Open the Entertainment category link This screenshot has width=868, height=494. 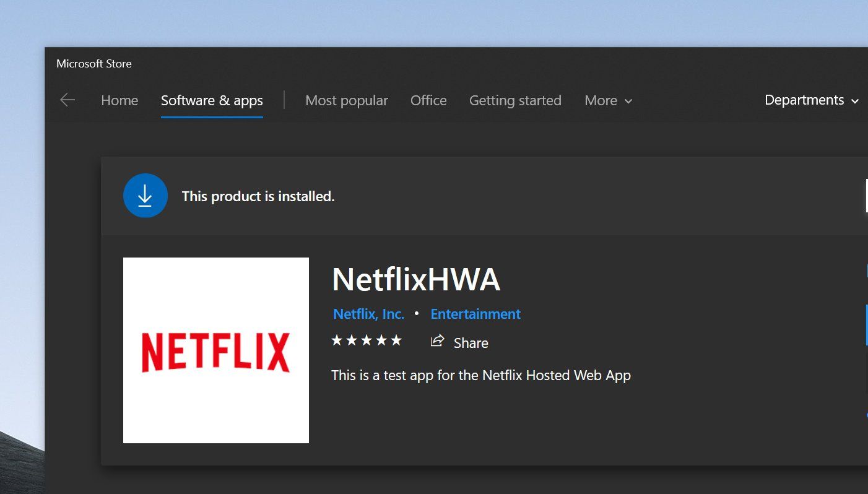point(475,314)
